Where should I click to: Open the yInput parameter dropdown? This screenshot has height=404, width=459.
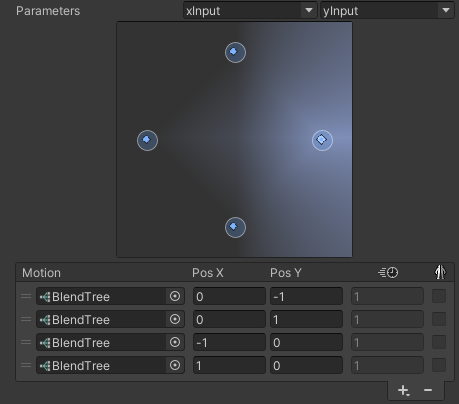coord(387,11)
